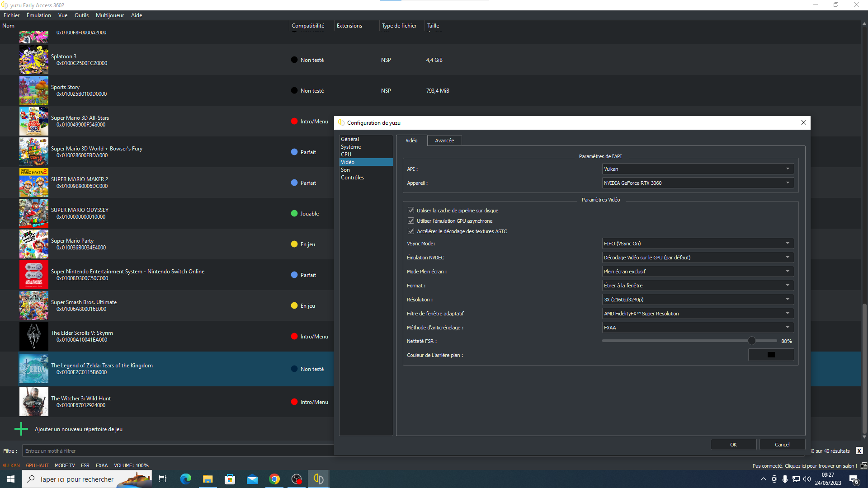
Task: Click the Skyrim game cover icon
Action: [33, 336]
